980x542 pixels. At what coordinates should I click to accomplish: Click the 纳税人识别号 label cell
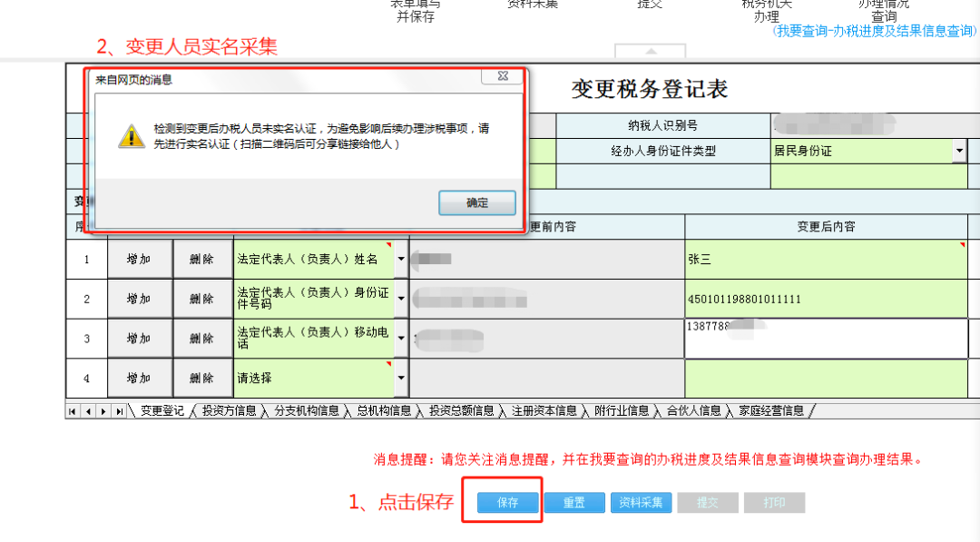(663, 125)
